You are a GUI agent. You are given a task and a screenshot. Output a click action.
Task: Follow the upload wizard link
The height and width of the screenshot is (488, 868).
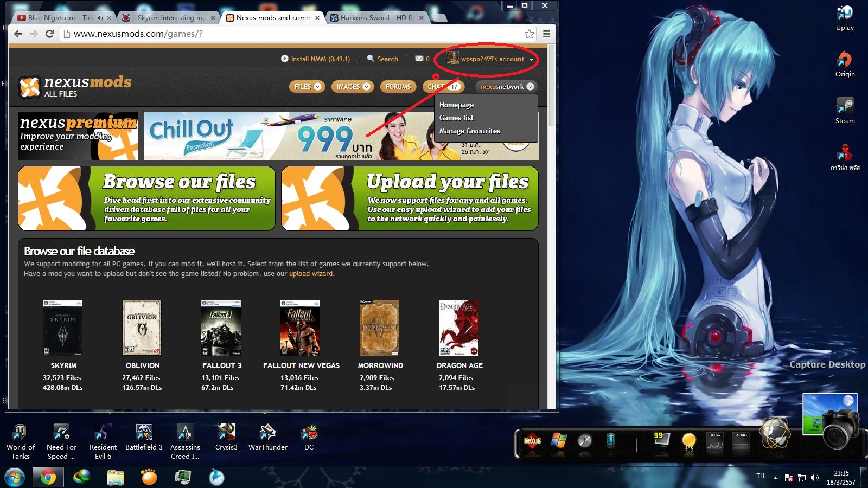pos(311,273)
